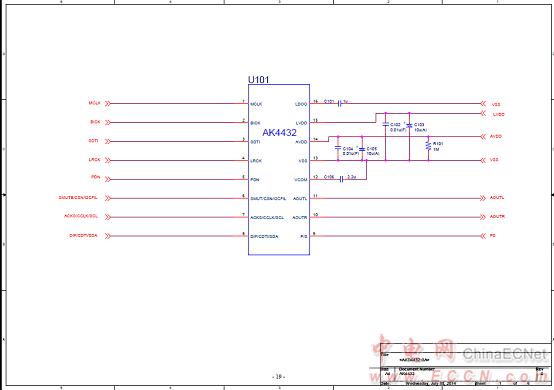Click the PDN input port arrow
The image size is (554, 390).
coord(108,179)
